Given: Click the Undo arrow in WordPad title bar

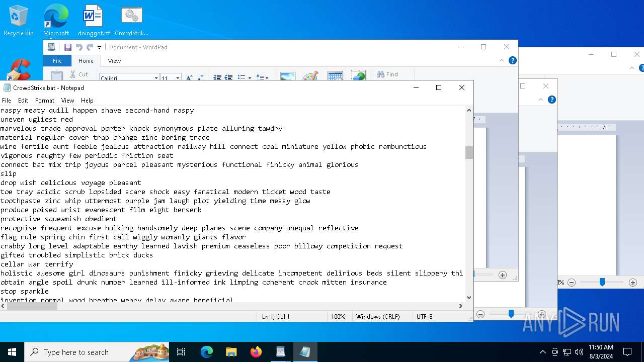Looking at the screenshot, I should pyautogui.click(x=79, y=47).
